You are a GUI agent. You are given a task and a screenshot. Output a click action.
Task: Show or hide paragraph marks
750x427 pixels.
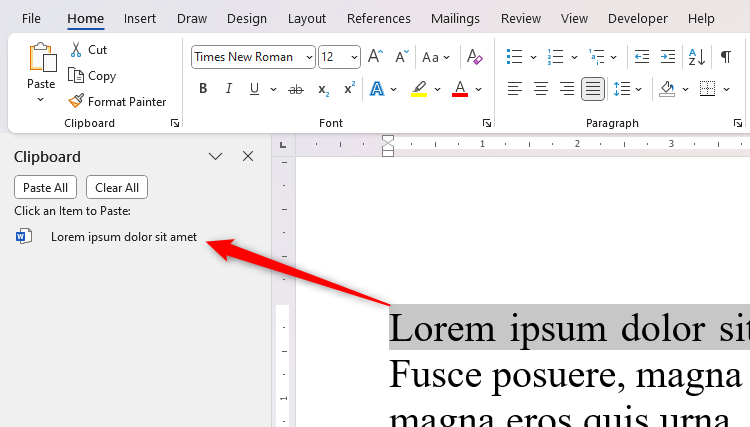click(726, 57)
